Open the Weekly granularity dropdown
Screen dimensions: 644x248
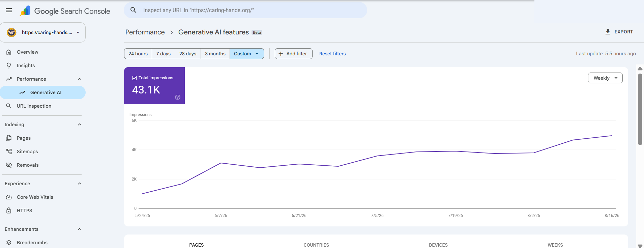[x=605, y=78]
